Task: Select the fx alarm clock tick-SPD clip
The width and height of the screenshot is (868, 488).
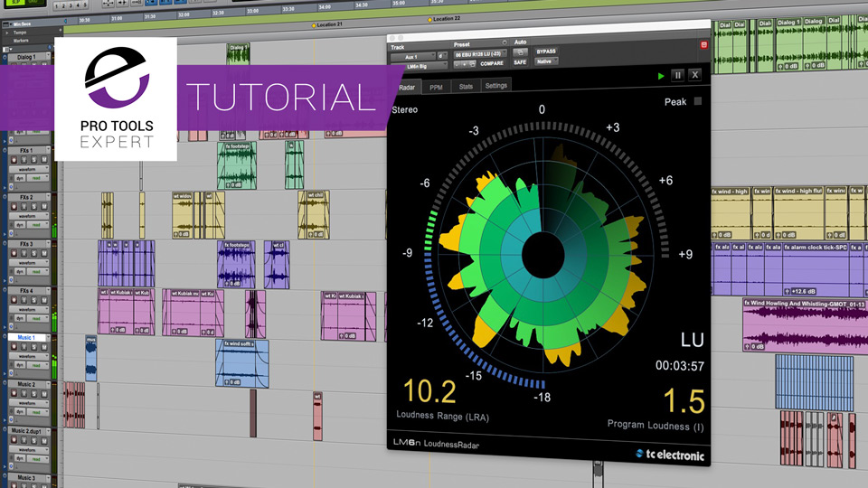Action: tap(815, 268)
